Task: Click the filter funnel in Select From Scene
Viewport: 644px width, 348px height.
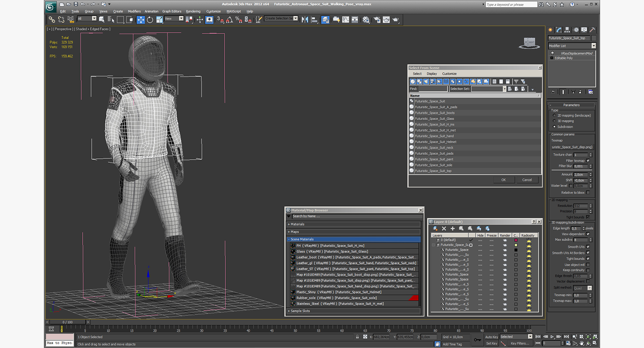Action: pyautogui.click(x=516, y=81)
